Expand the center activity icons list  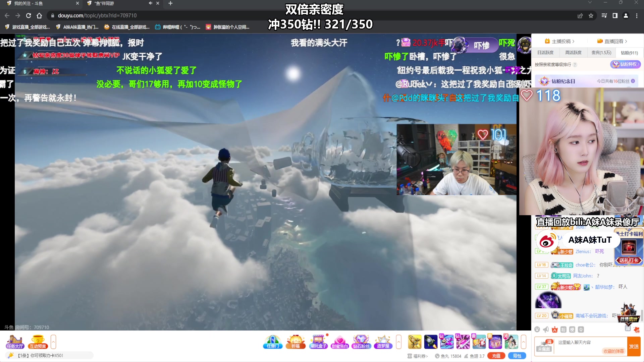point(398,342)
